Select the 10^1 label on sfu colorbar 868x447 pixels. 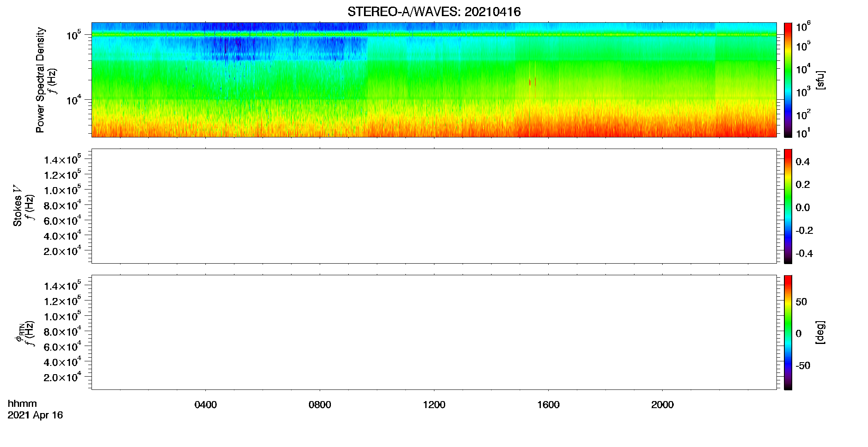(x=803, y=133)
